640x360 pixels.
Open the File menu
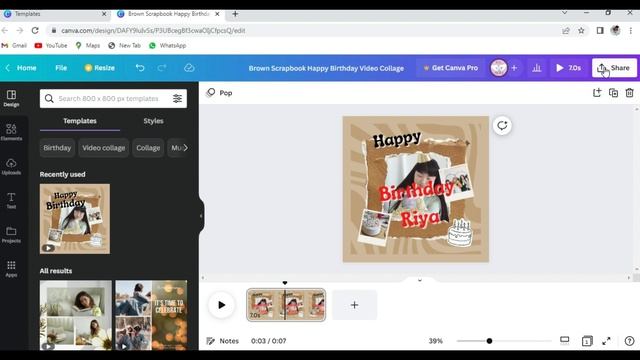(61, 68)
